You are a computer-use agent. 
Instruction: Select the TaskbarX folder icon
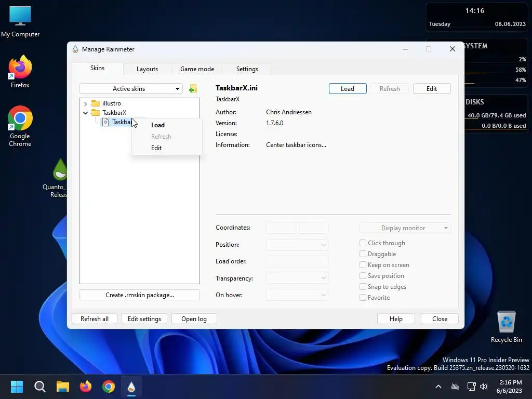click(x=96, y=113)
